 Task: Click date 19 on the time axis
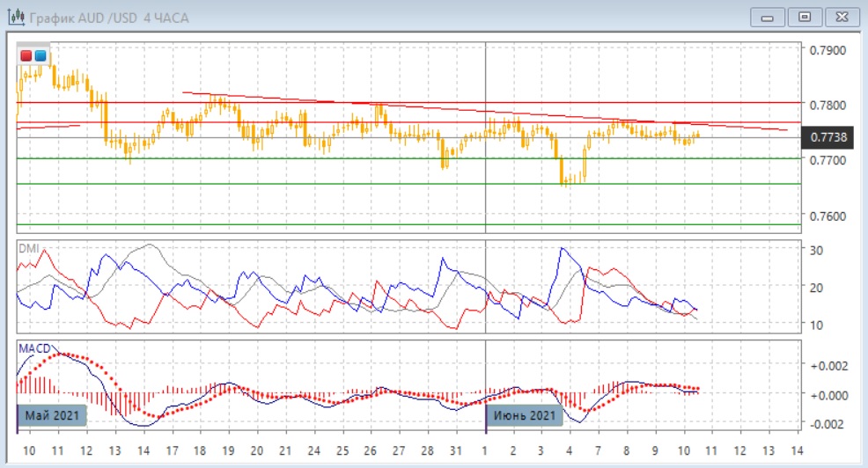pyautogui.click(x=228, y=450)
